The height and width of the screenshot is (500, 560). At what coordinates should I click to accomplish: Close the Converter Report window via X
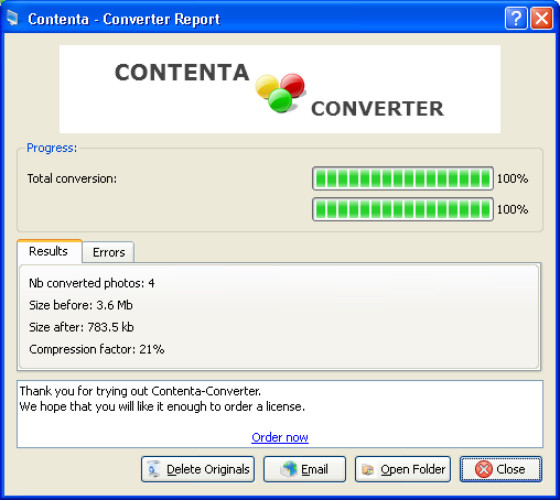(541, 18)
